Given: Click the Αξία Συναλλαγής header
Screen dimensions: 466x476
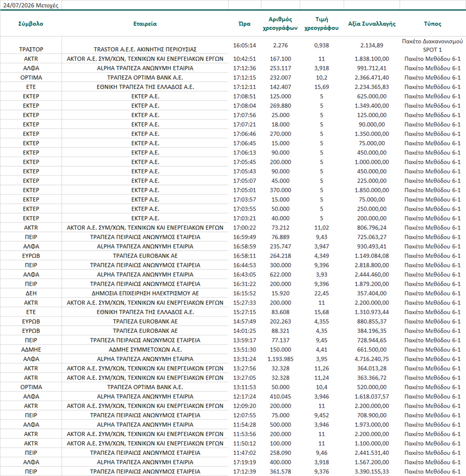Looking at the screenshot, I should point(371,24).
